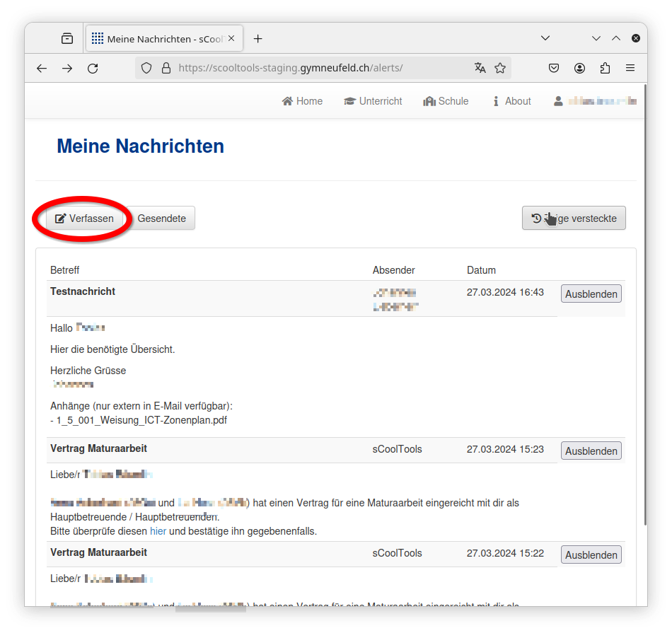Open the Firefox hamburger application menu
The width and height of the screenshot is (672, 633).
coord(630,69)
